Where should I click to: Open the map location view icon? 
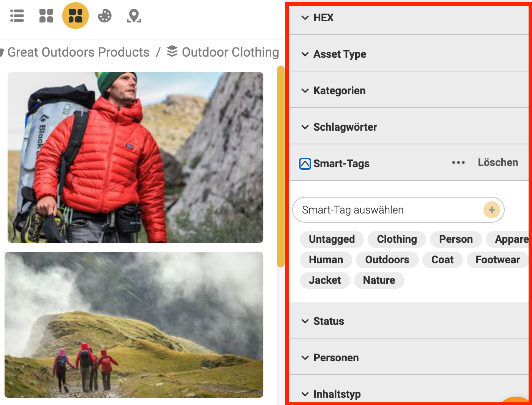[x=134, y=16]
